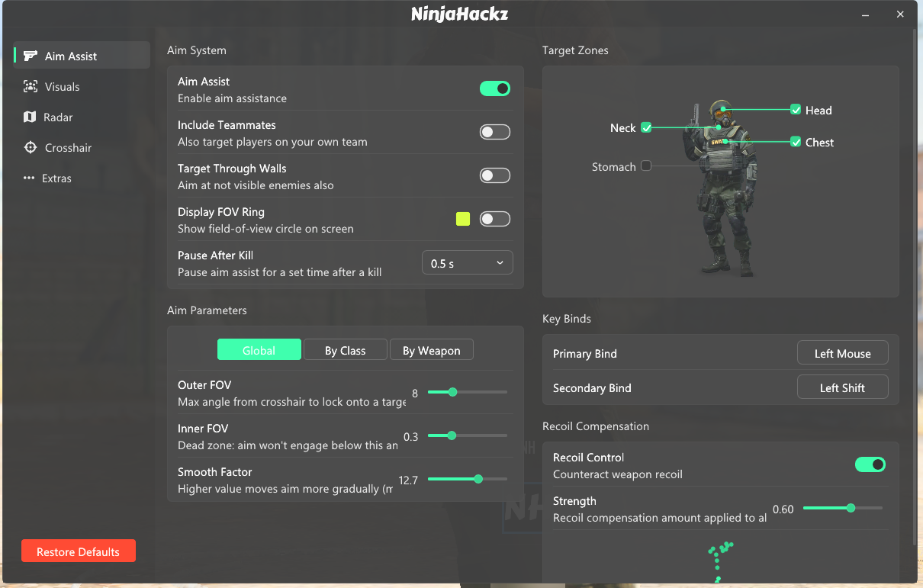Screen dimensions: 923x588
Task: Click the Aim System heading
Action: point(197,50)
